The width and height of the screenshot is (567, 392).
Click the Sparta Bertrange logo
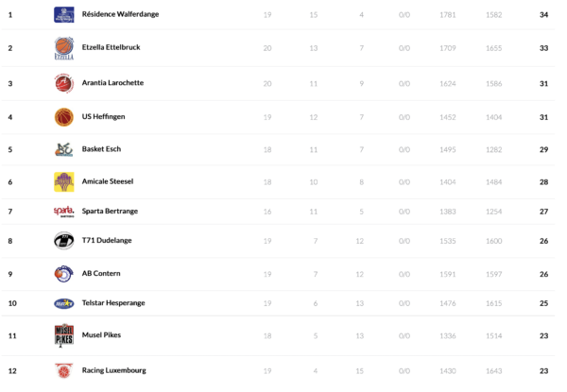[63, 212]
